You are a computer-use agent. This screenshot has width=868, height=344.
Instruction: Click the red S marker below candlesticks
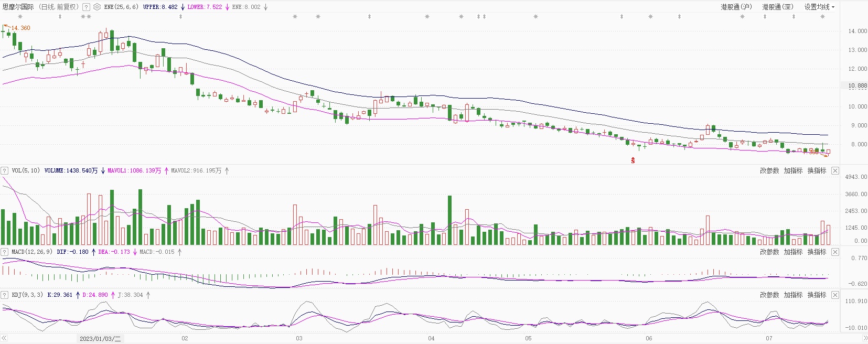[633, 160]
